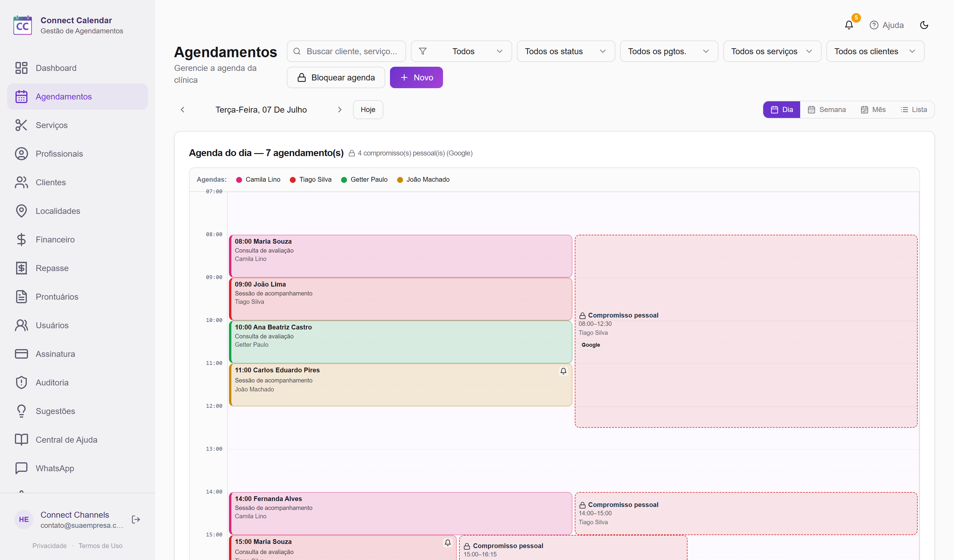Go to previous day with left chevron
The width and height of the screenshot is (954, 560).
[182, 110]
